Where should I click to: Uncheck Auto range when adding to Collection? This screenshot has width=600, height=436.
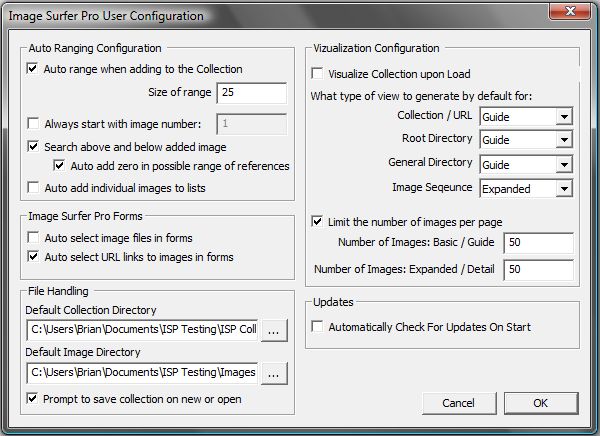click(33, 69)
